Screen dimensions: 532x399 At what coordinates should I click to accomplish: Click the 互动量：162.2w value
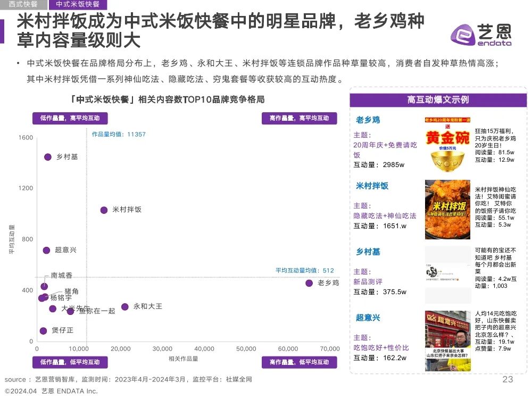click(380, 358)
